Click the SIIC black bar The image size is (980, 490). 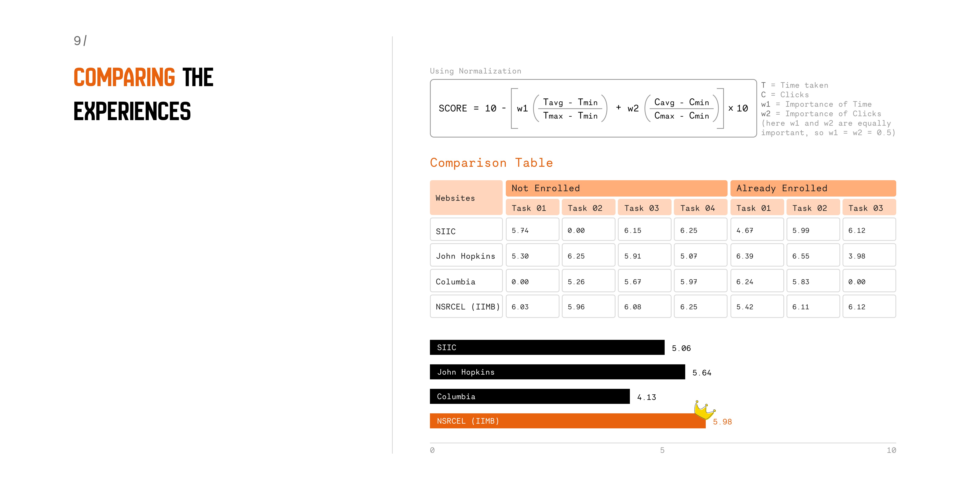pyautogui.click(x=547, y=347)
